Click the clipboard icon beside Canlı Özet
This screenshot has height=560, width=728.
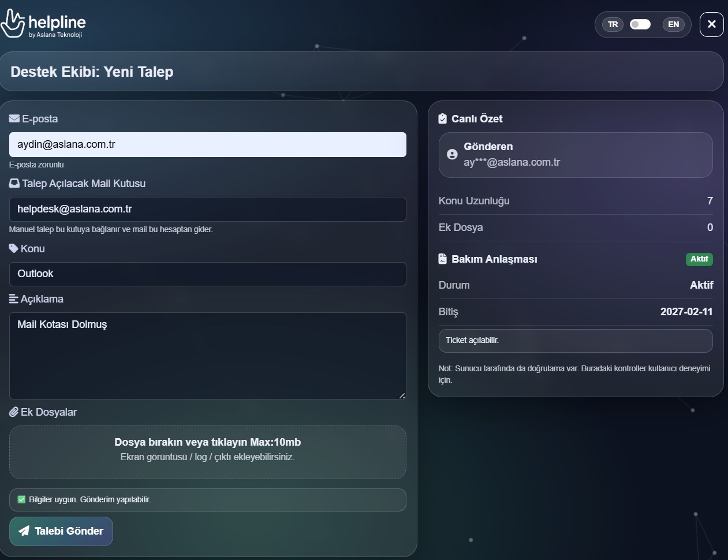tap(442, 118)
